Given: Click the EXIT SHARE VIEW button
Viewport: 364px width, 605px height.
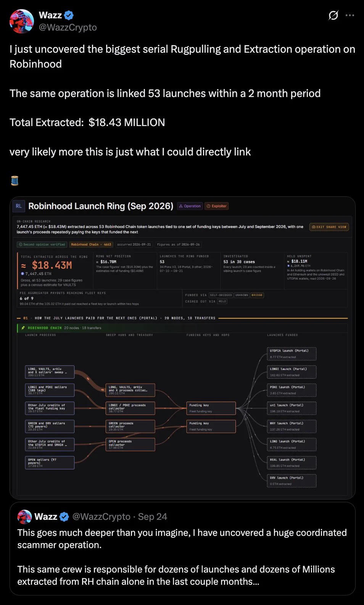Looking at the screenshot, I should [329, 227].
